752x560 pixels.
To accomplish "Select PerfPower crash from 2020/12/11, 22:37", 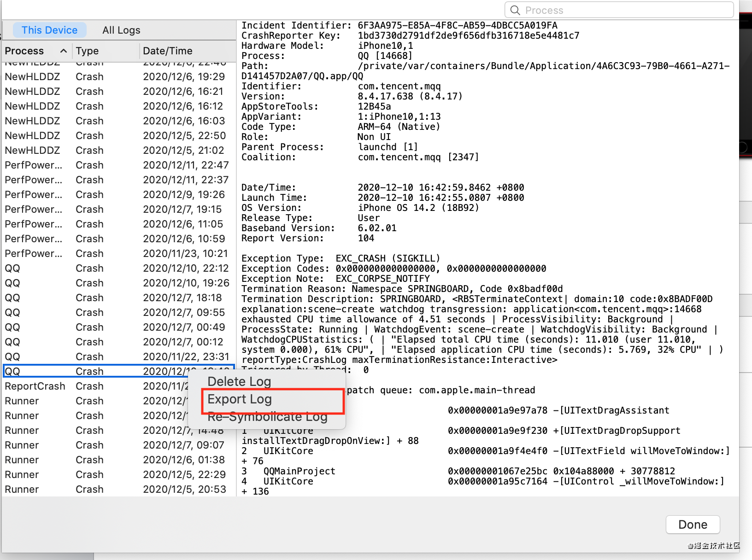I will point(119,180).
